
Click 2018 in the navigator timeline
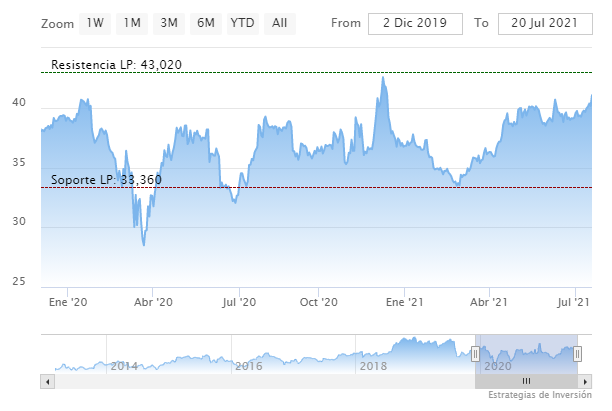click(373, 366)
